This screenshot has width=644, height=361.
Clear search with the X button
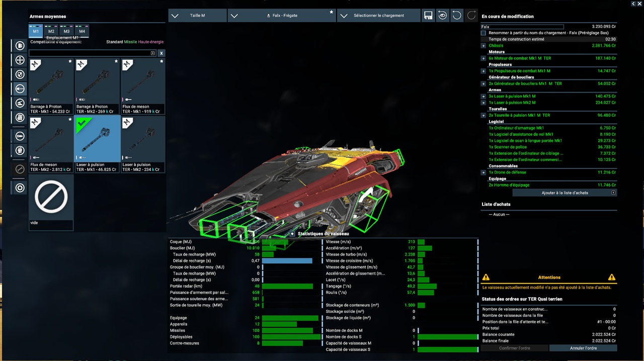[162, 53]
